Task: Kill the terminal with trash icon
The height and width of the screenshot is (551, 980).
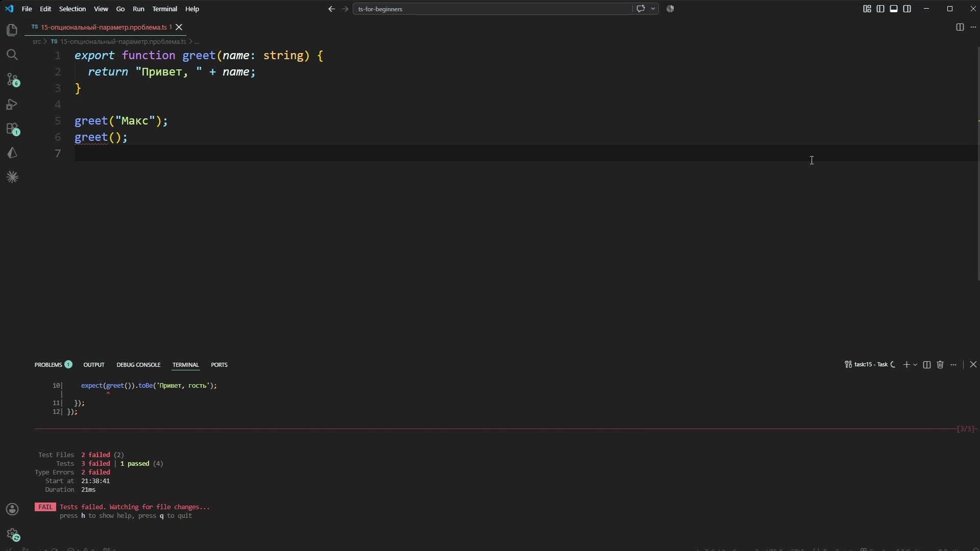Action: click(x=940, y=365)
